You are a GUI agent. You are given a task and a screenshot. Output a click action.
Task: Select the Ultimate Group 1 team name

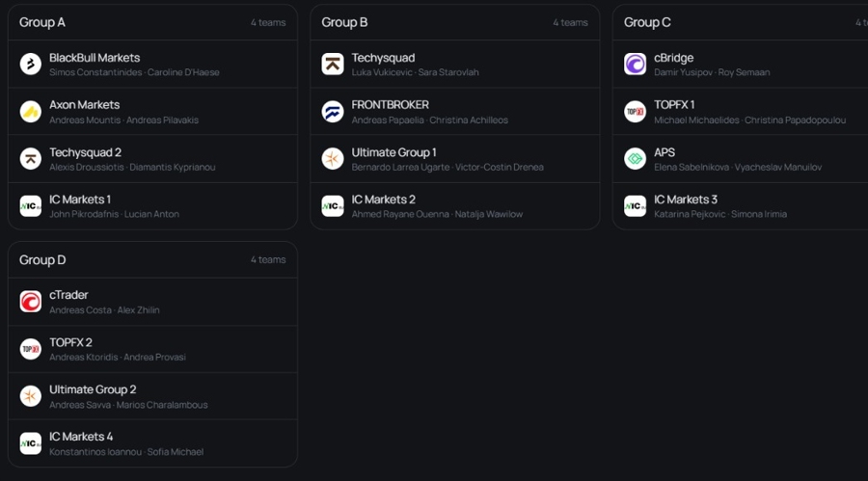click(x=394, y=152)
